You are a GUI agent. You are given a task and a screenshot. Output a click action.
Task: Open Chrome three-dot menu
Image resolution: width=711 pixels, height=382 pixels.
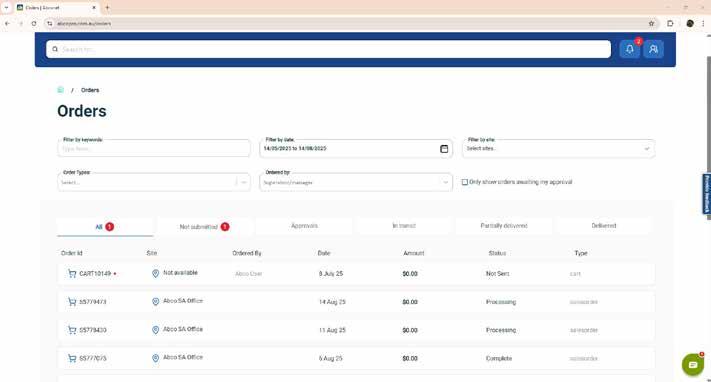[704, 23]
